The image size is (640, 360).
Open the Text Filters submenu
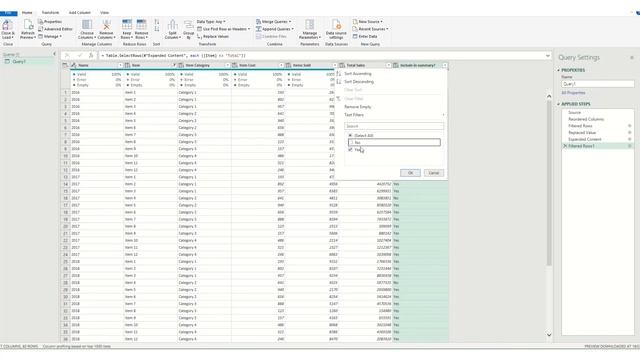pos(354,115)
